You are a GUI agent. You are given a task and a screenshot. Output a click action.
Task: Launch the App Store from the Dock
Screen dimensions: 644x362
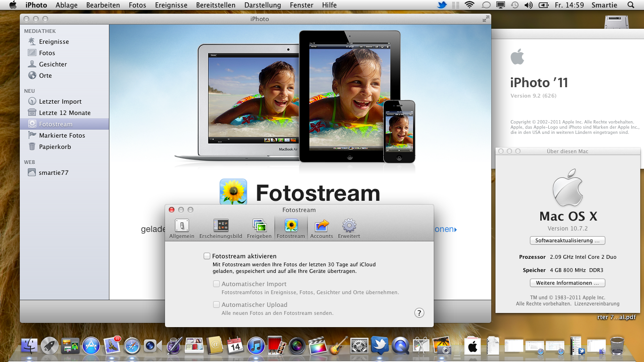91,346
